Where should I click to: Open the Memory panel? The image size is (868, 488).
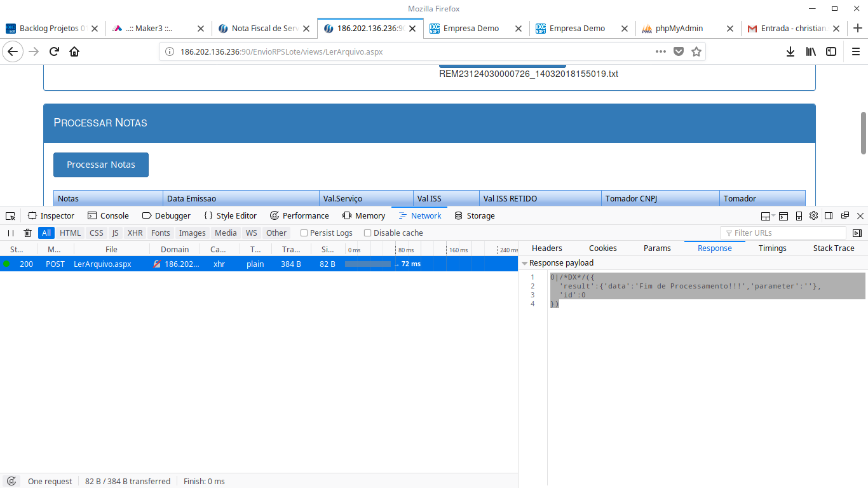point(363,215)
